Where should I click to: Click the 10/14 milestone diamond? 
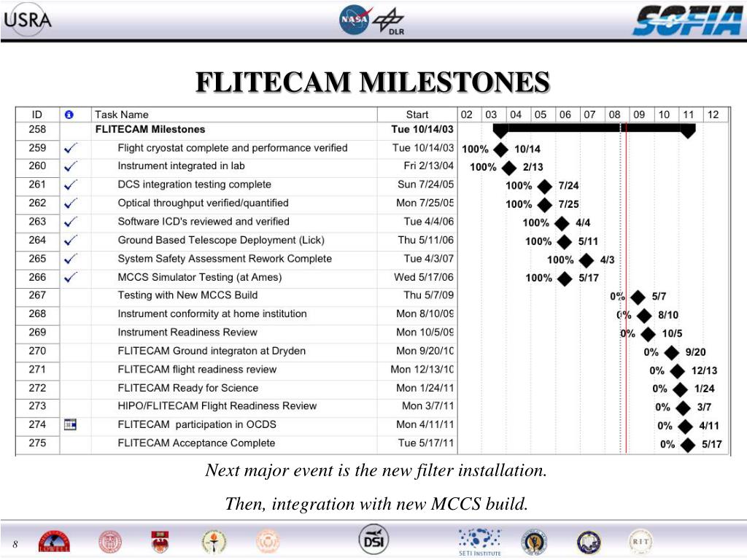(500, 149)
